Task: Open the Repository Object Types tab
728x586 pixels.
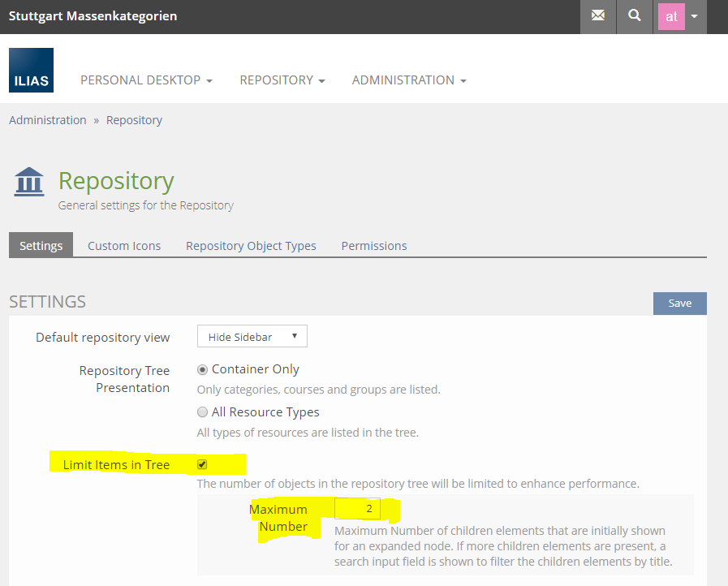Action: click(251, 246)
